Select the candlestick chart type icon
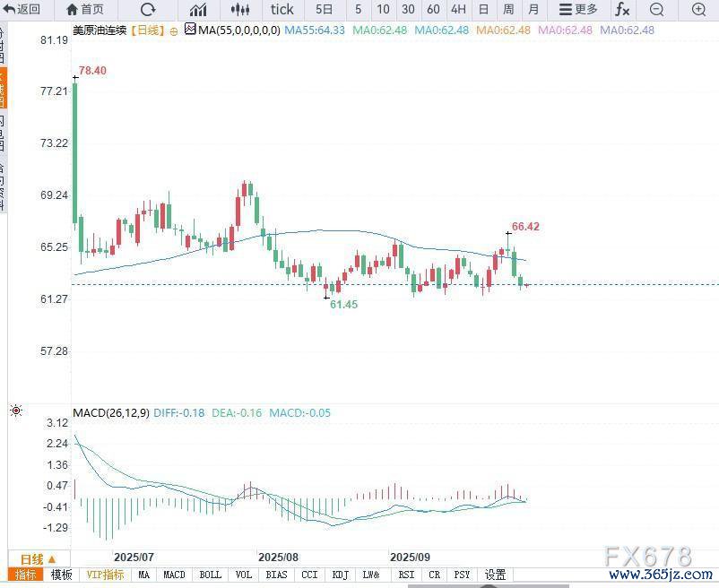 pos(239,10)
